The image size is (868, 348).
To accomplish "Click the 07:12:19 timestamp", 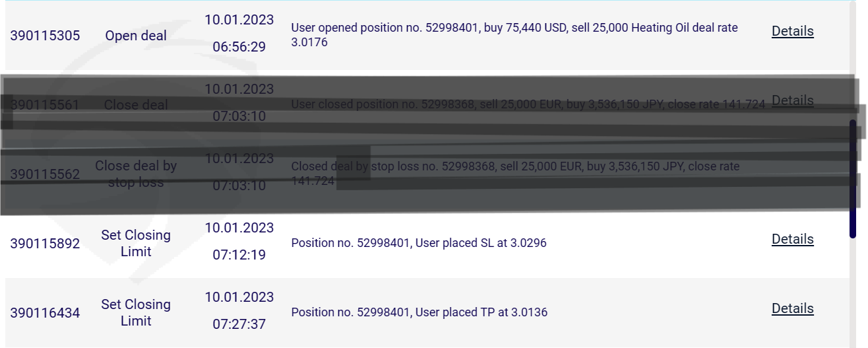I will click(x=239, y=255).
